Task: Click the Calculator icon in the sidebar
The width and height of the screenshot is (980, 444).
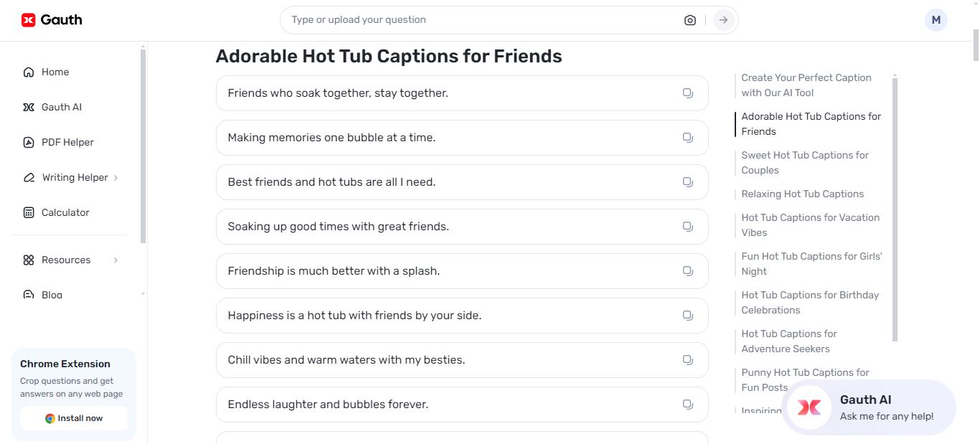Action: coord(28,212)
